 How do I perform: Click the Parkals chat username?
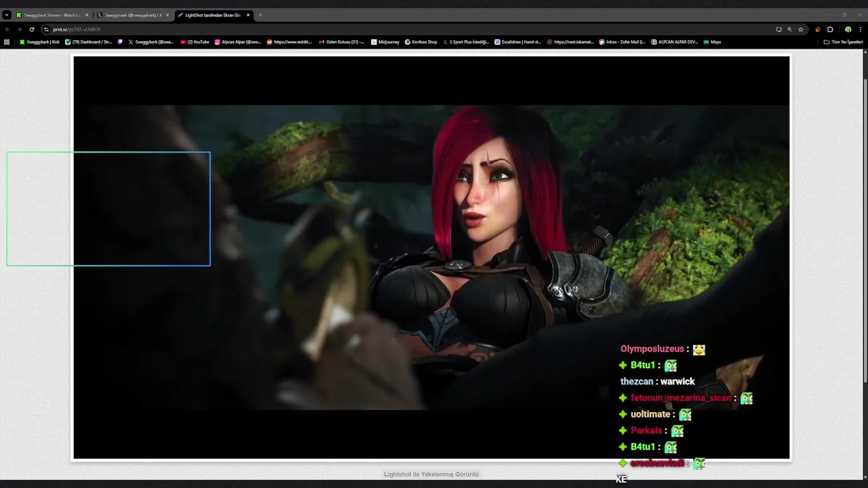646,430
